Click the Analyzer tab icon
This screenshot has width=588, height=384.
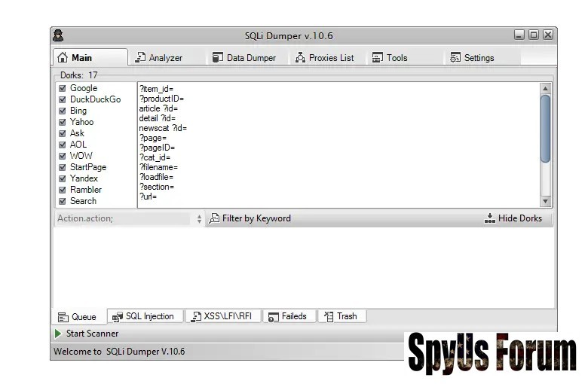140,58
